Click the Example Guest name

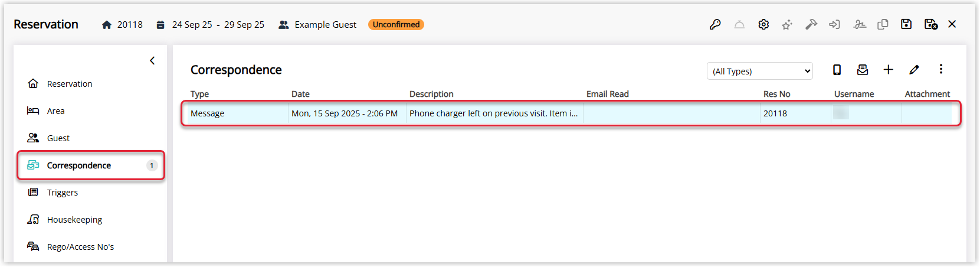326,25
